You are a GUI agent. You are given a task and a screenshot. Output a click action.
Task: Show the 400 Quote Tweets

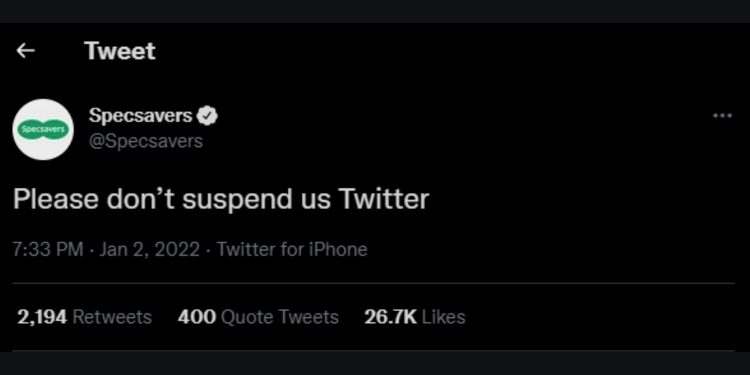click(x=258, y=317)
